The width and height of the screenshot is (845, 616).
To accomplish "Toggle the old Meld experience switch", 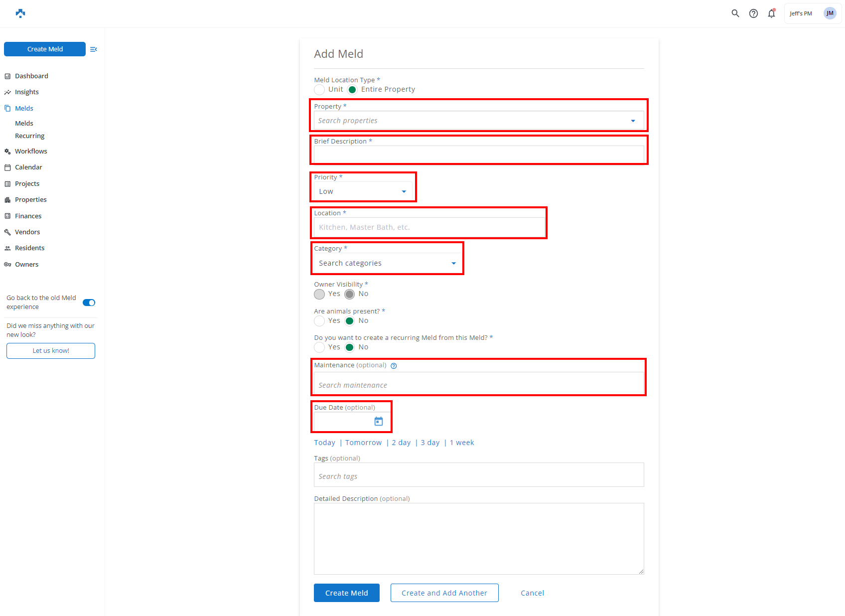I will pyautogui.click(x=89, y=303).
